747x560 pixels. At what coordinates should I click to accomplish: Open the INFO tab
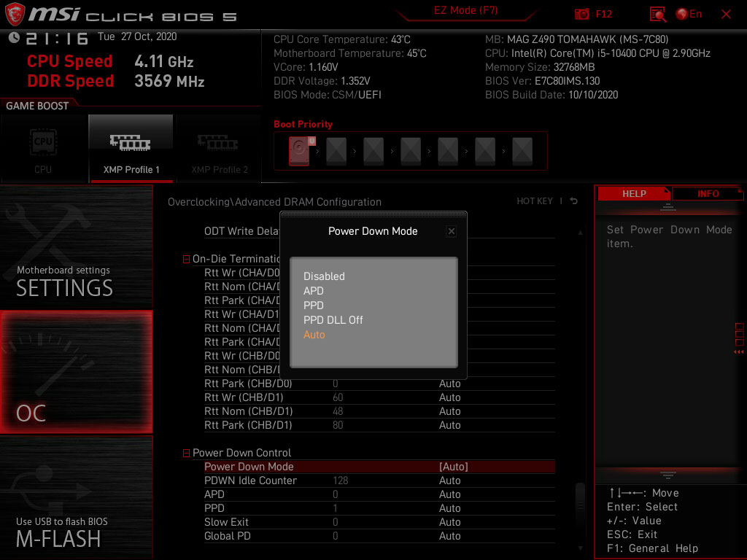[708, 194]
